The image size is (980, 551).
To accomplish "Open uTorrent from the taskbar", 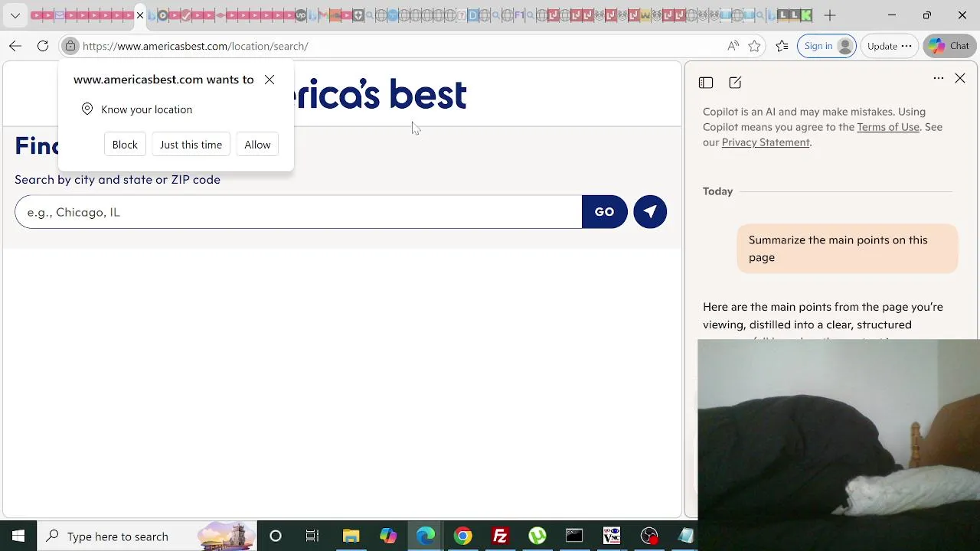I will click(x=537, y=536).
